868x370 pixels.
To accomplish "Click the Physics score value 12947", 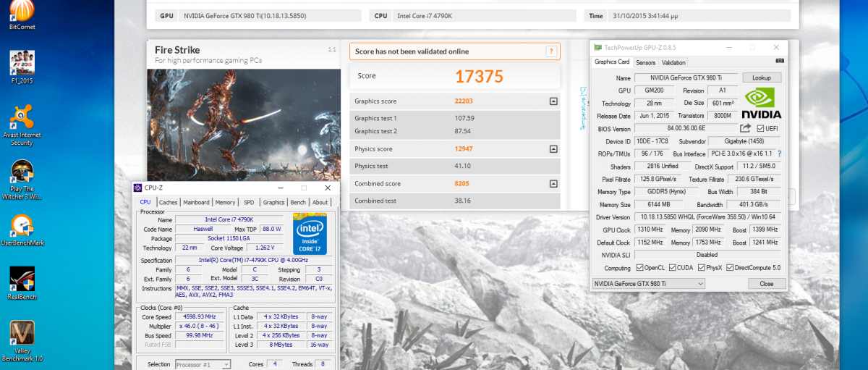I will 464,149.
